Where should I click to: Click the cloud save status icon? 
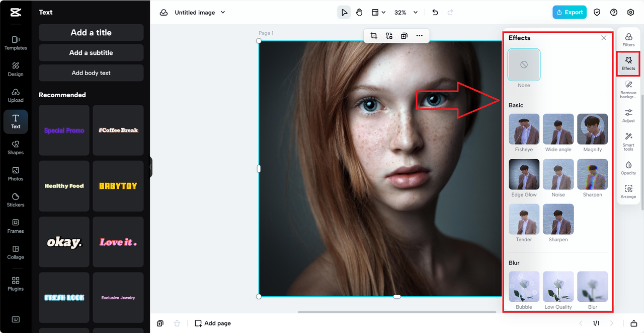[x=164, y=12]
